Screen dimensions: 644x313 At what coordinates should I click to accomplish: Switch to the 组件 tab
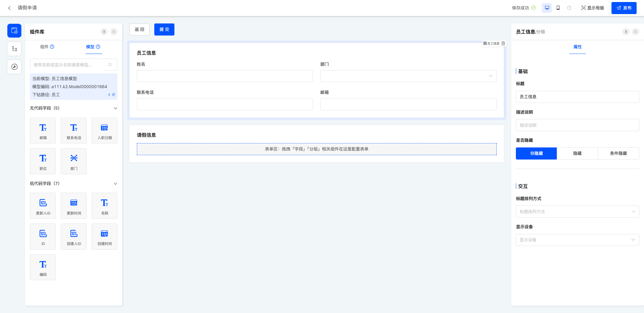(x=47, y=47)
